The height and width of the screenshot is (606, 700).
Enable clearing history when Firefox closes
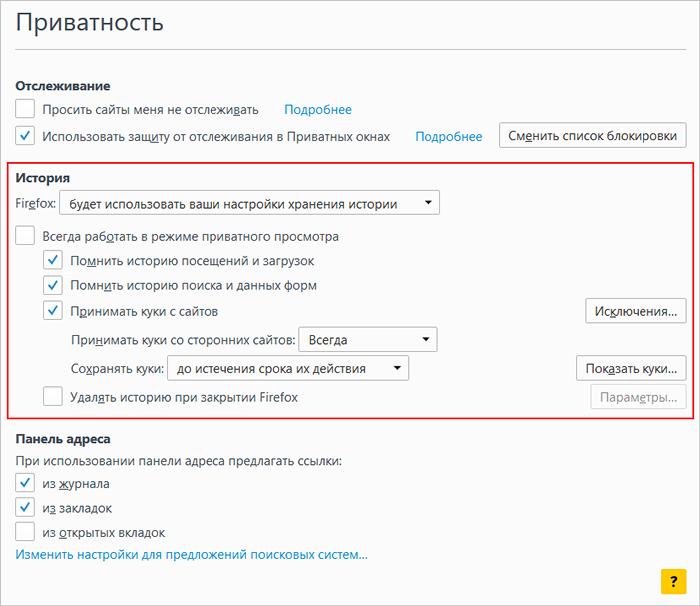click(53, 397)
